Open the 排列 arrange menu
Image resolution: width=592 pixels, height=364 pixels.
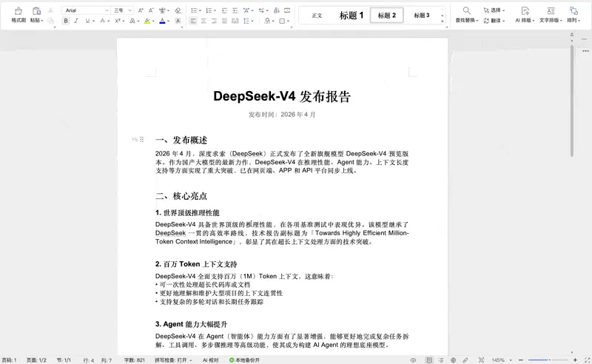[573, 15]
